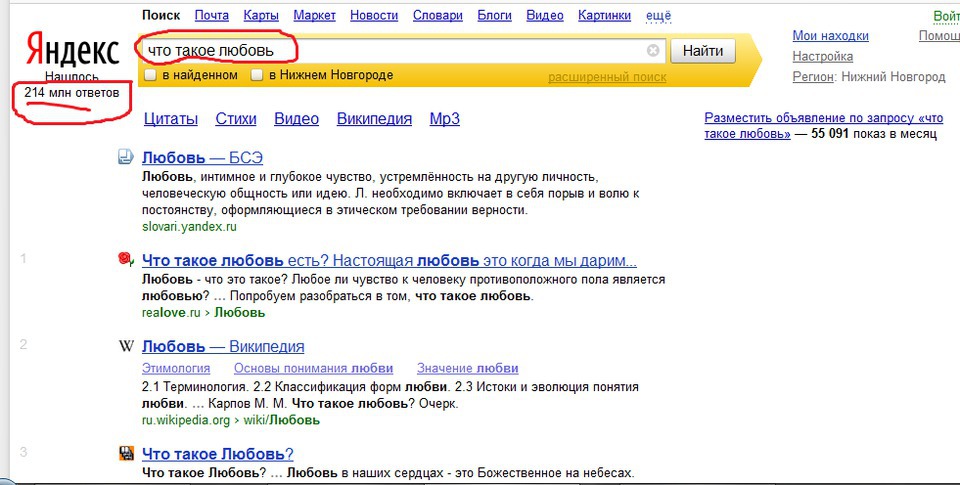Open the 'расширенный поиск' link
The height and width of the screenshot is (485, 960).
(607, 77)
